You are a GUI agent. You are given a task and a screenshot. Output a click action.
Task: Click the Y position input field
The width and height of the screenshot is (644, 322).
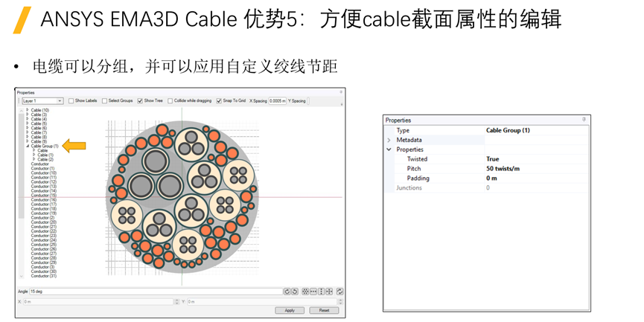click(x=262, y=301)
